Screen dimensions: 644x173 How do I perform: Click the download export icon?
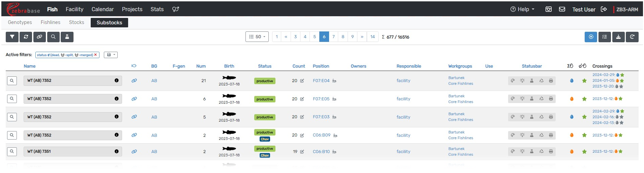point(618,37)
